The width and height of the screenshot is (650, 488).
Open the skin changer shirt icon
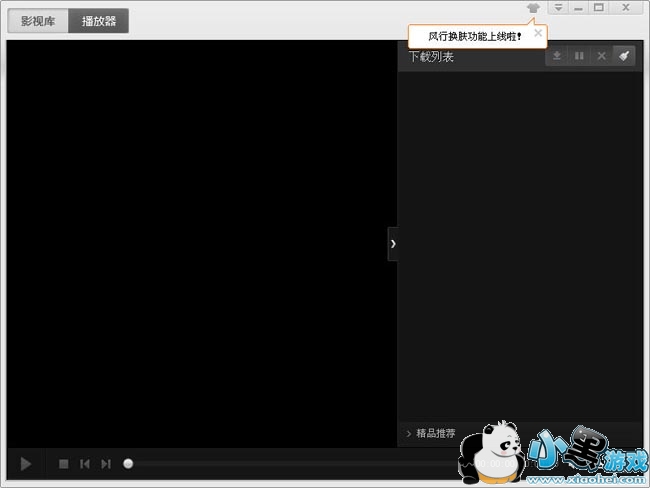(533, 7)
